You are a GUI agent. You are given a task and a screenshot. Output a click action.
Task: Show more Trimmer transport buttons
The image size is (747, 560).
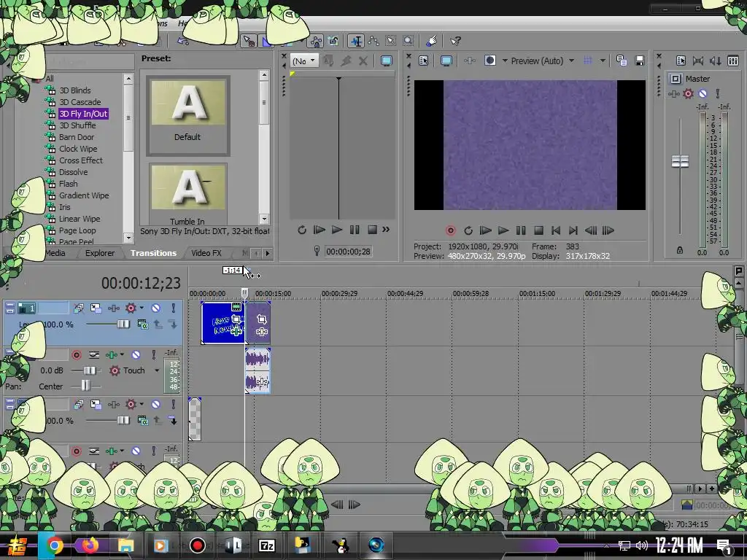click(x=386, y=230)
